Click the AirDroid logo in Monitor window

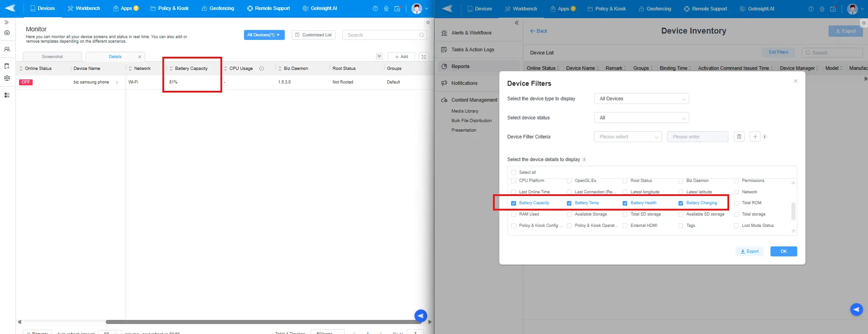(x=10, y=8)
